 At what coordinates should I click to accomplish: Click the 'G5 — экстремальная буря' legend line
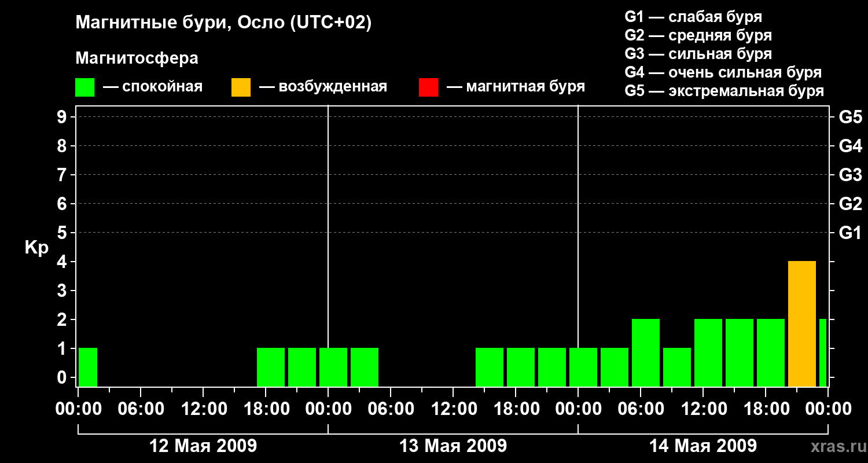(x=724, y=91)
